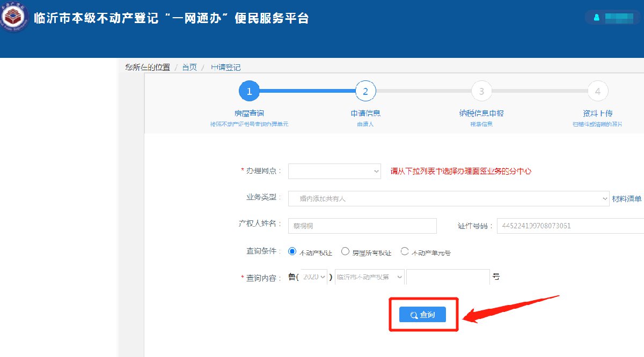Go to step 2 申请信息 circle

click(365, 92)
